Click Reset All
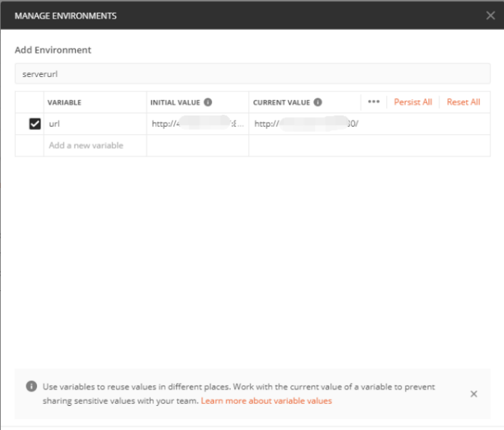This screenshot has height=430, width=504. click(x=463, y=102)
